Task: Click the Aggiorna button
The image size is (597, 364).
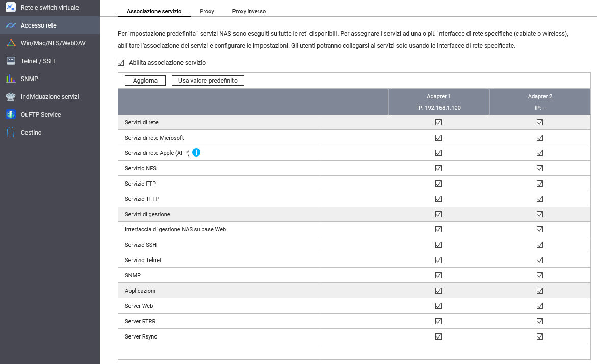Action: pos(145,81)
